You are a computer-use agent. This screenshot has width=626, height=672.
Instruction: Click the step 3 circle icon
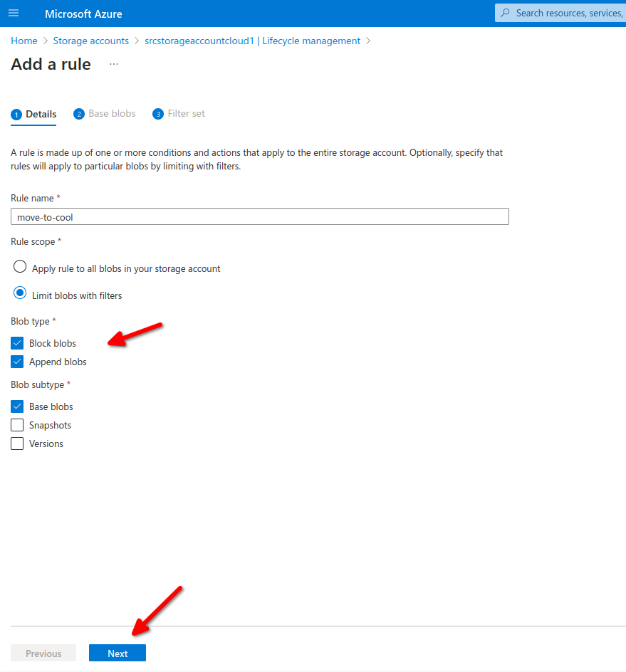tap(158, 114)
